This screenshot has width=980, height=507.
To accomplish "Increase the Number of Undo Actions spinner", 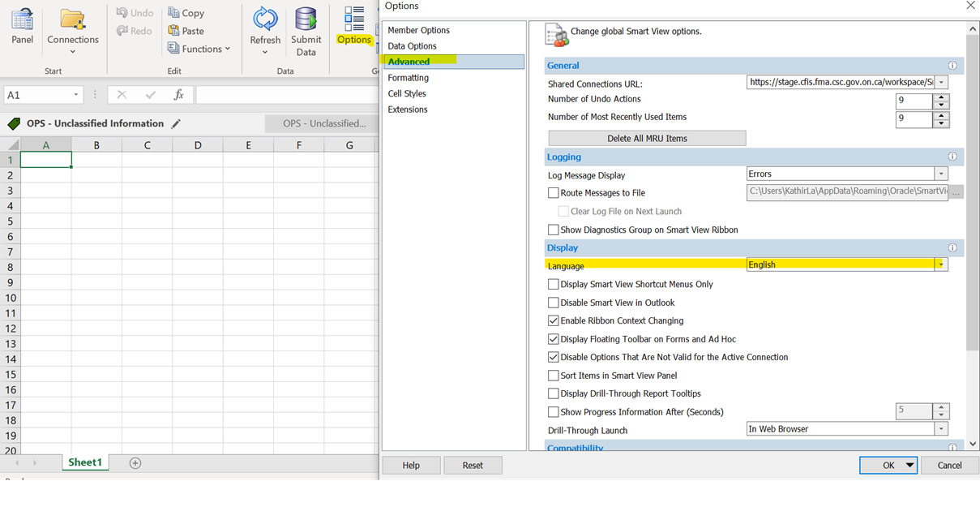I will pos(940,97).
